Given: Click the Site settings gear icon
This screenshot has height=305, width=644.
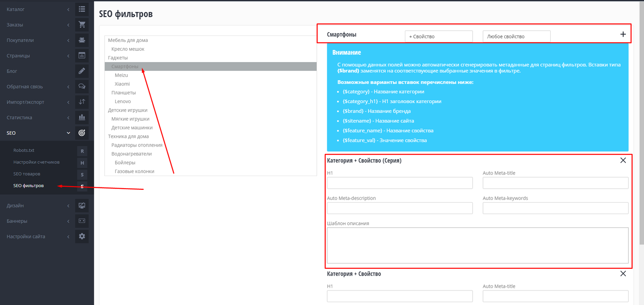Looking at the screenshot, I should click(82, 237).
